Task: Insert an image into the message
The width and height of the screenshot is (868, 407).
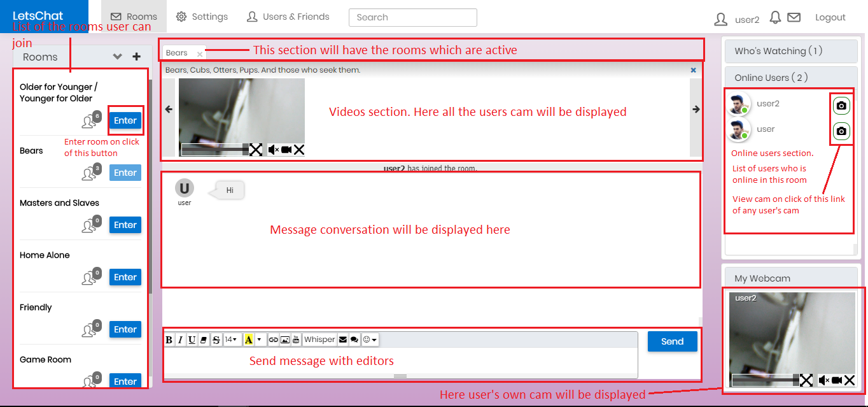Action: pyautogui.click(x=284, y=340)
